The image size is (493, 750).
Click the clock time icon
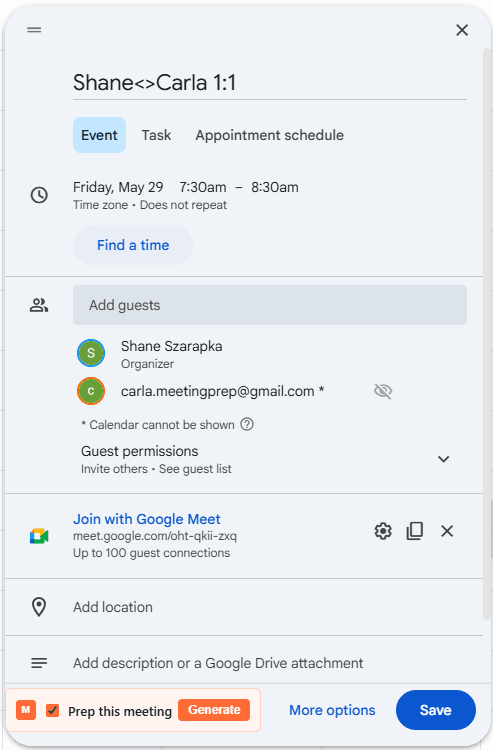click(39, 195)
